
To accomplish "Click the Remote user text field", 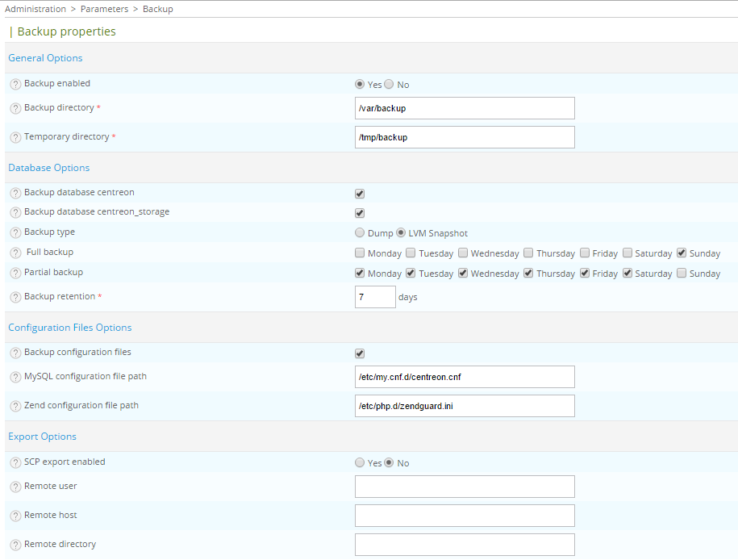I will click(464, 486).
